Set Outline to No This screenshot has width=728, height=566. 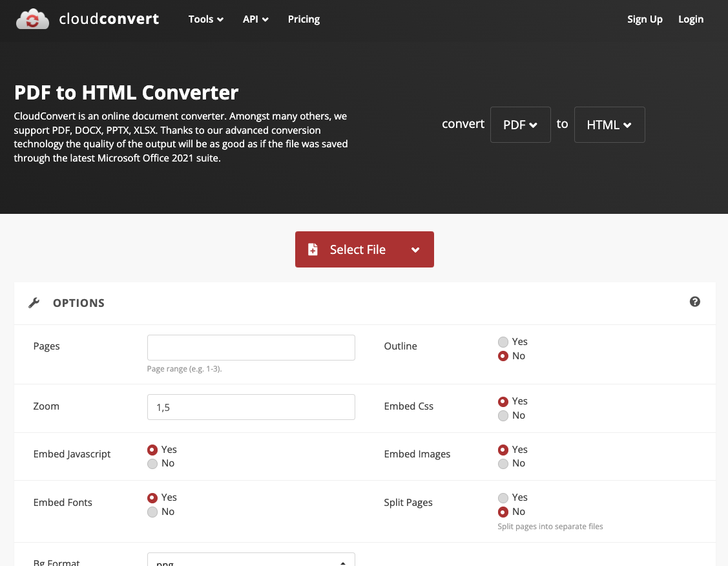click(503, 356)
